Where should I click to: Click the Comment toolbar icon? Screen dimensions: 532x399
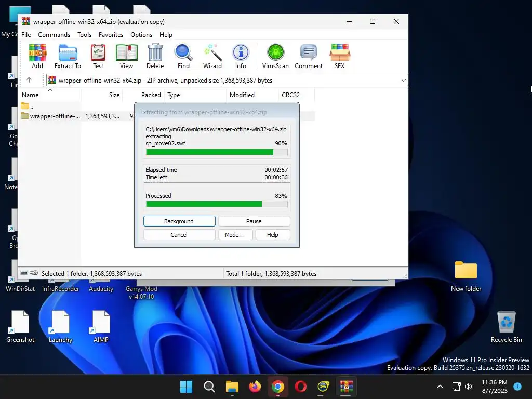309,56
